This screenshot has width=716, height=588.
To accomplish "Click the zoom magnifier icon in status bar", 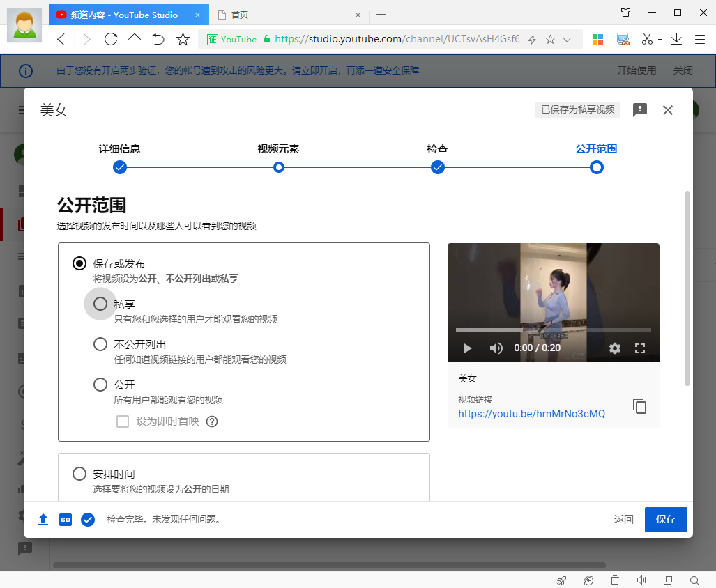I will click(694, 580).
